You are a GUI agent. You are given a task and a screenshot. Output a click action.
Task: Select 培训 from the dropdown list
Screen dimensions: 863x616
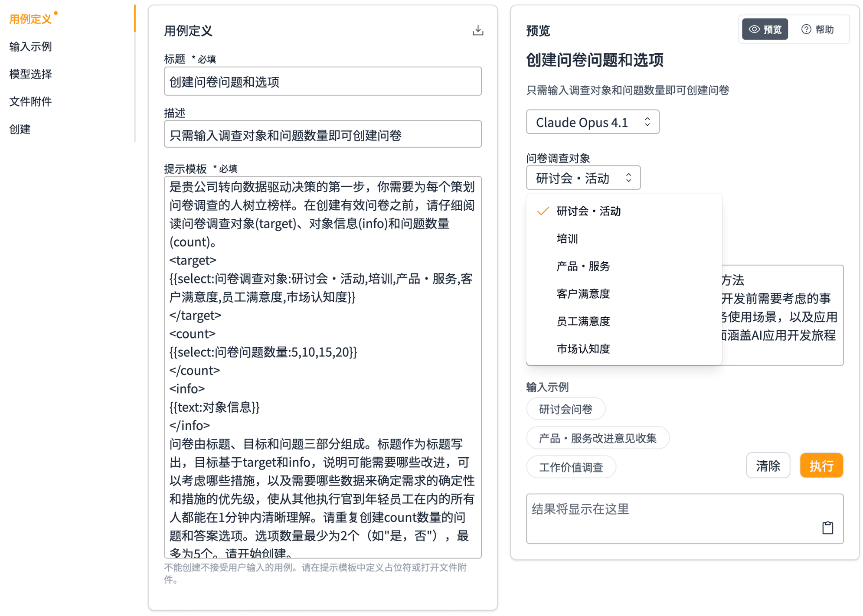[567, 238]
